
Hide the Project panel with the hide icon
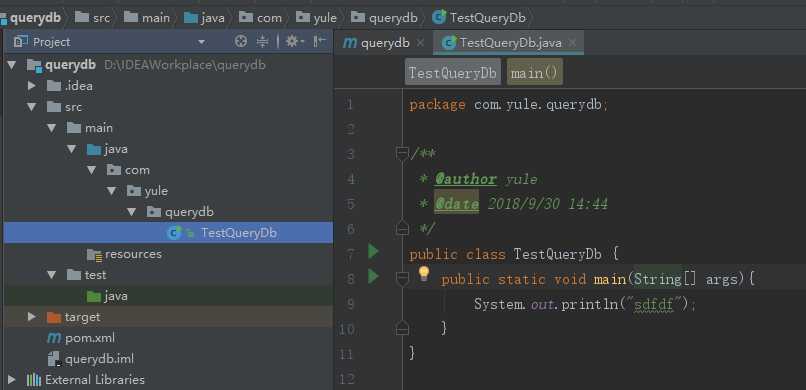(x=320, y=42)
